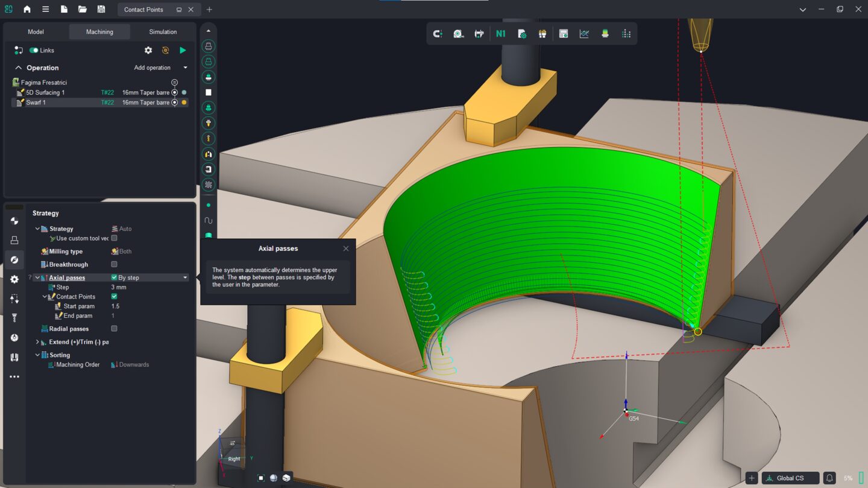This screenshot has height=488, width=868.
Task: Click the calculator panel icon in toolbar
Action: pyautogui.click(x=563, y=33)
